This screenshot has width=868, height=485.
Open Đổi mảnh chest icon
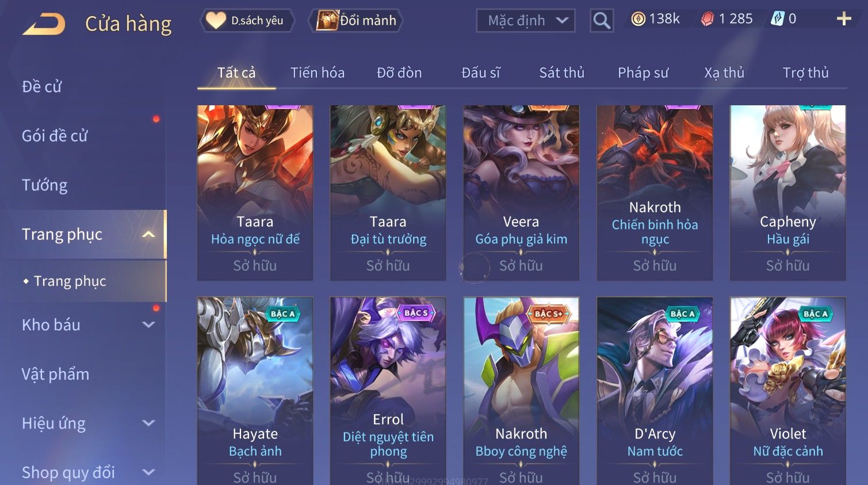327,21
